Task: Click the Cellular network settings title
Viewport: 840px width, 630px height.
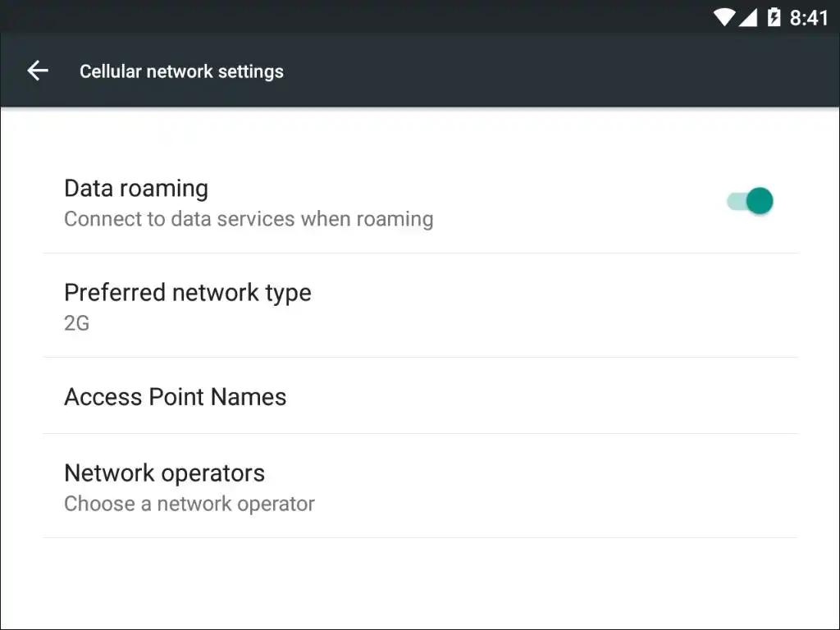Action: coord(181,71)
